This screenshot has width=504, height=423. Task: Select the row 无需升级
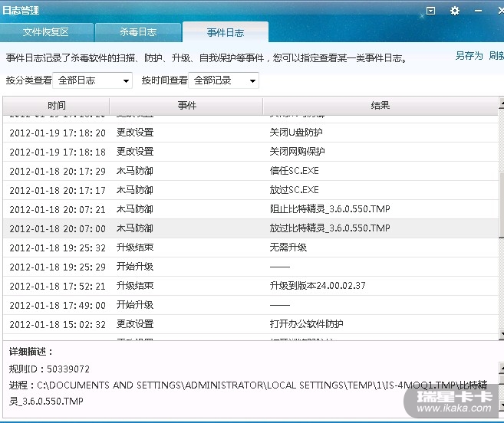(250, 248)
